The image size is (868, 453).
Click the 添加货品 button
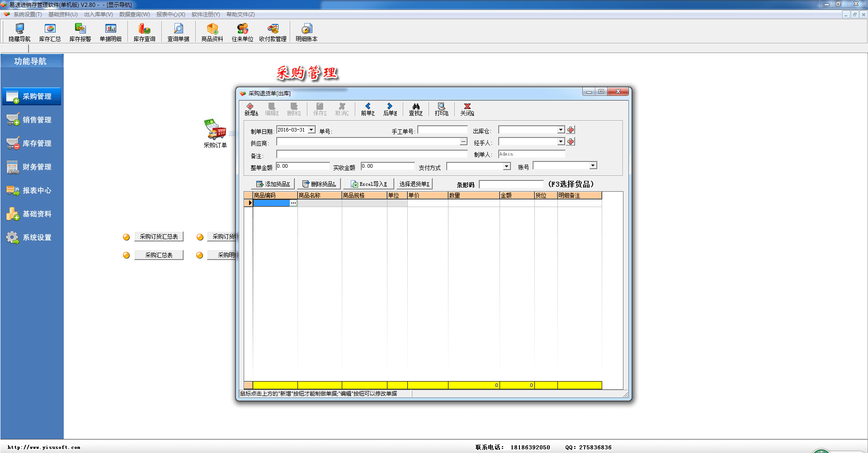tap(273, 184)
